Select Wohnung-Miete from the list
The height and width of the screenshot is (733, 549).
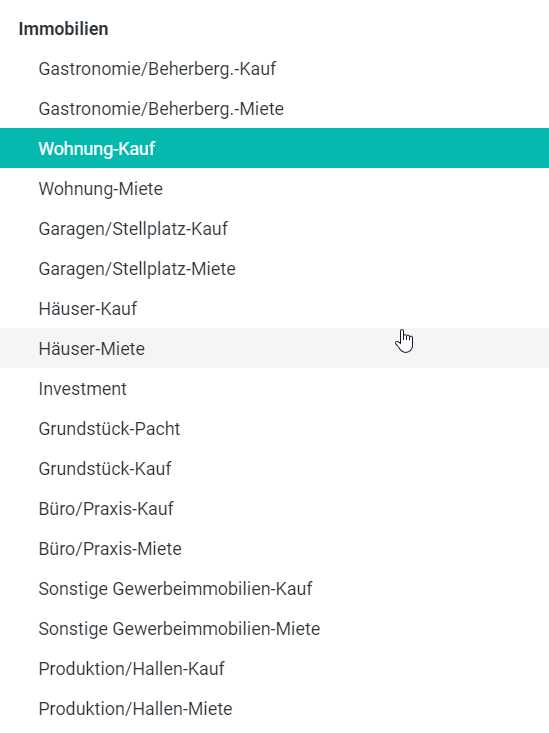(x=274, y=188)
